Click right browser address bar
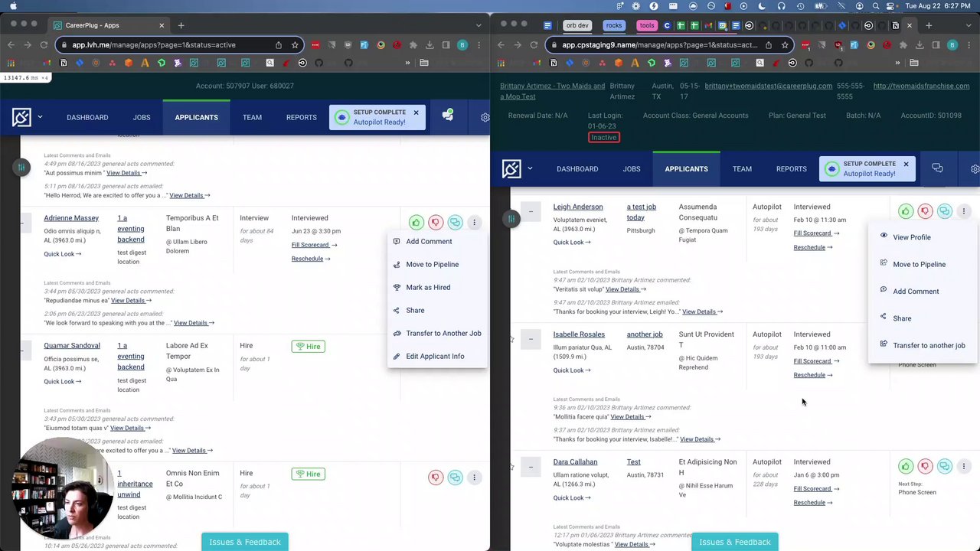 click(670, 45)
